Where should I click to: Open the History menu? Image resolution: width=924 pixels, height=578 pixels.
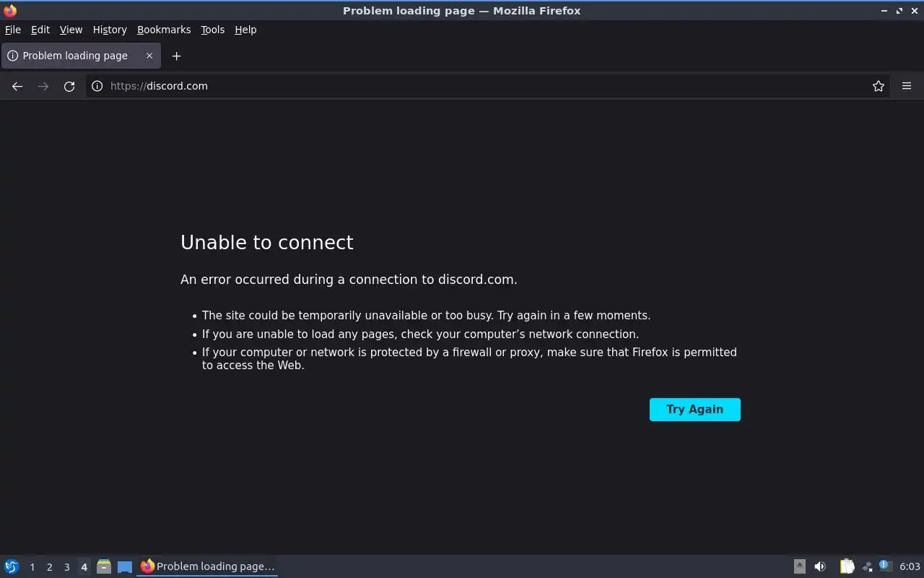click(110, 30)
